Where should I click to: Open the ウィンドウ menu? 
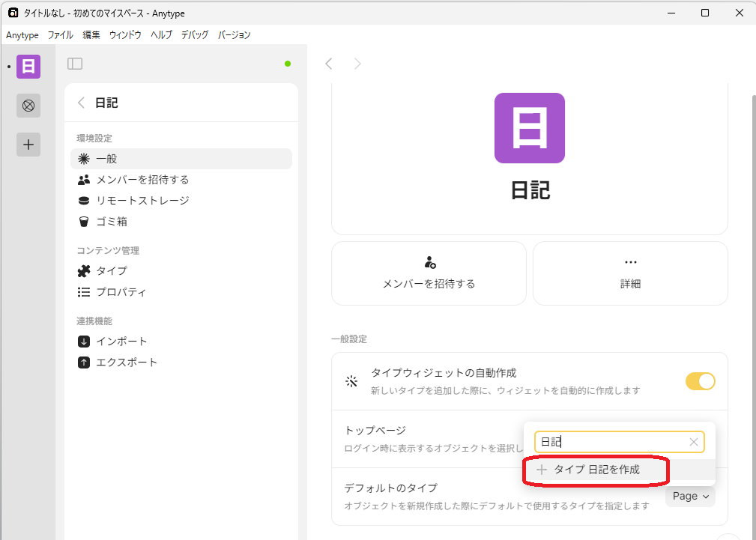pos(125,34)
